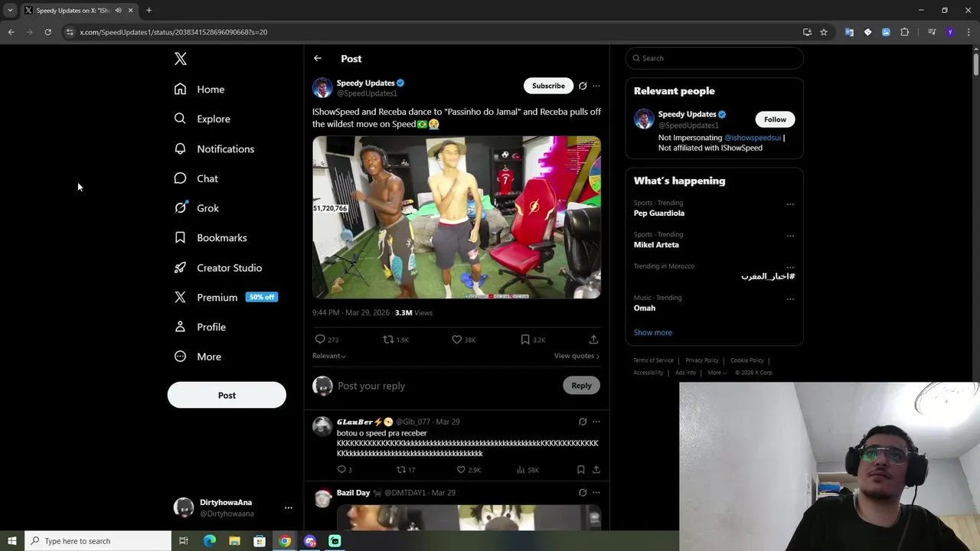Open Cookie Policy footer link
Viewport: 980px width, 551px height.
tap(746, 360)
